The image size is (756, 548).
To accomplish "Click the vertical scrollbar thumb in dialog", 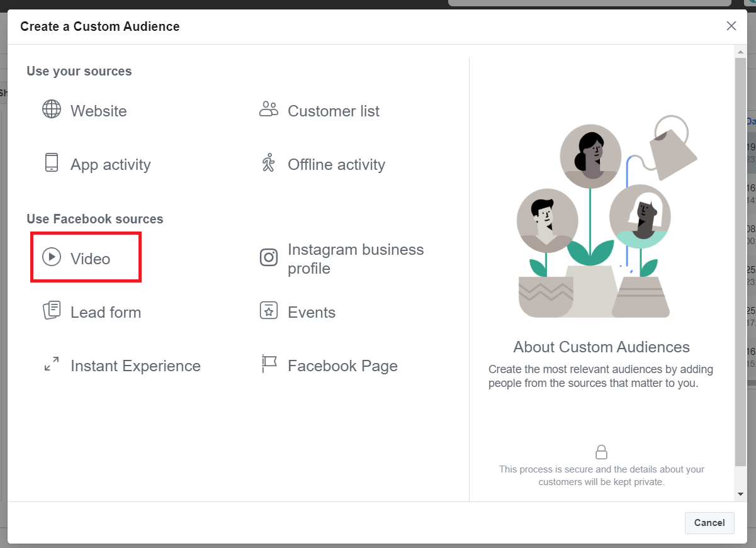I will 740,261.
